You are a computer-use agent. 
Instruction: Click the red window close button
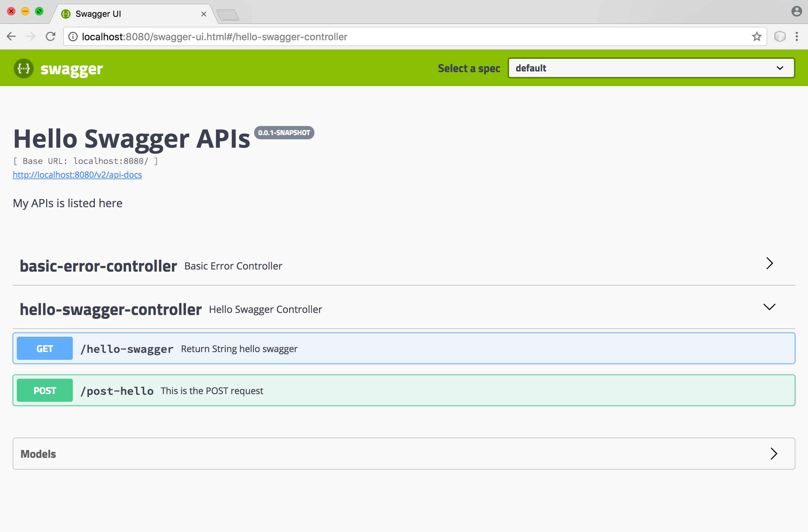(11, 11)
